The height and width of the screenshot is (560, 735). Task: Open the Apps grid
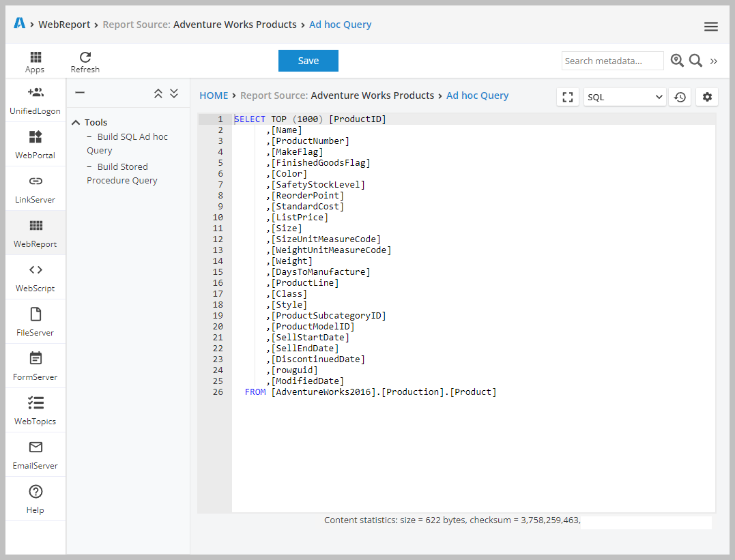(x=35, y=62)
